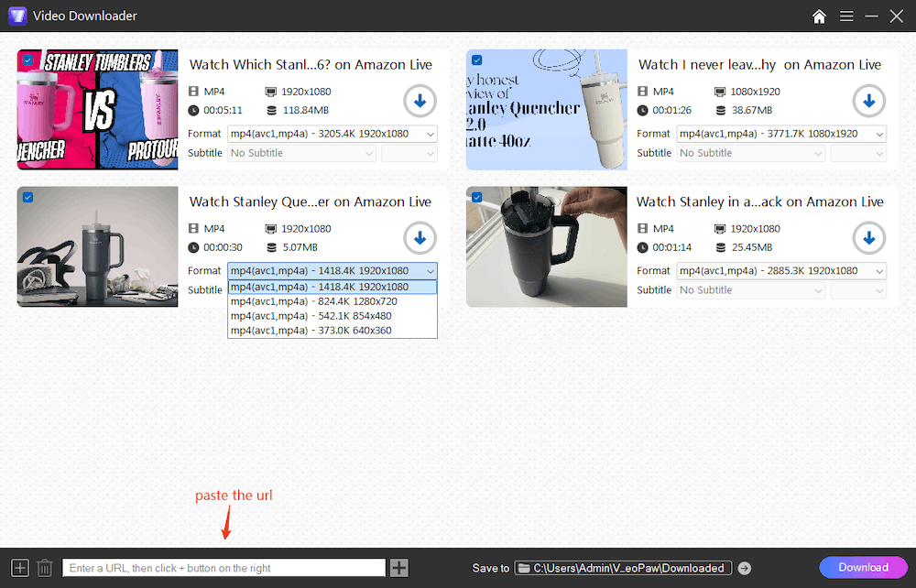
Task: Download the Stanley Tumblers VS video
Action: [420, 101]
